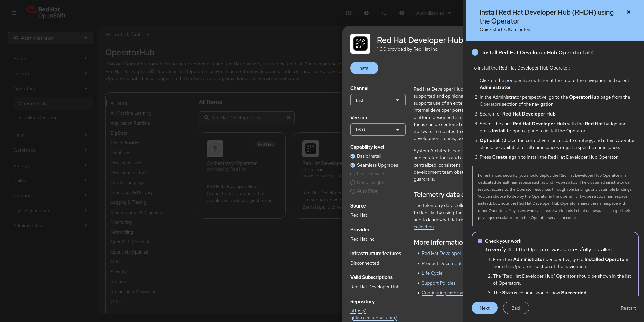644x322 pixels.
Task: Expand the Builds navigation section
Action: [50, 180]
